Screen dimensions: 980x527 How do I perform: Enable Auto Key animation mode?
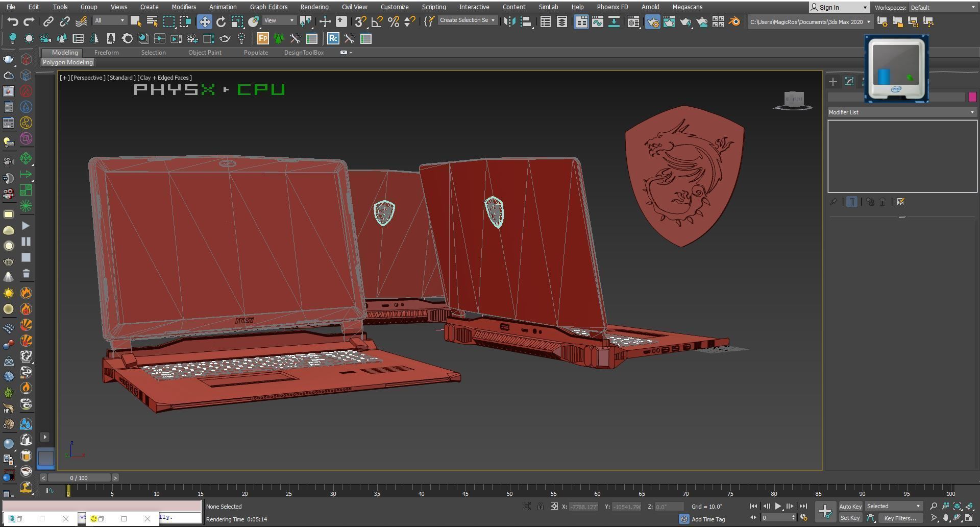click(x=851, y=507)
